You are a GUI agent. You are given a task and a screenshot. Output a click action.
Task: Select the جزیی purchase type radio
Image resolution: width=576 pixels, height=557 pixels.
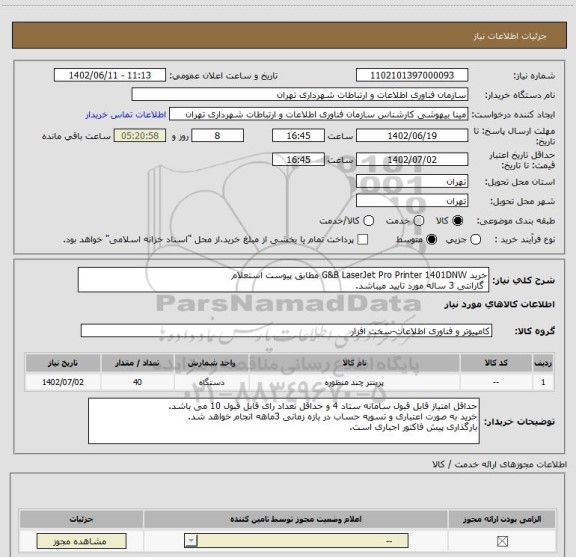pos(475,240)
